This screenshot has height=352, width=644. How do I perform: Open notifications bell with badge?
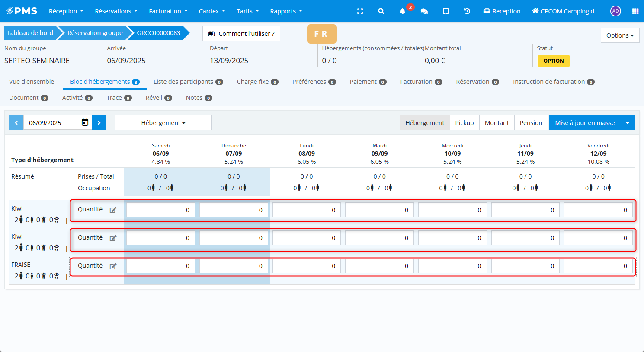coord(403,11)
